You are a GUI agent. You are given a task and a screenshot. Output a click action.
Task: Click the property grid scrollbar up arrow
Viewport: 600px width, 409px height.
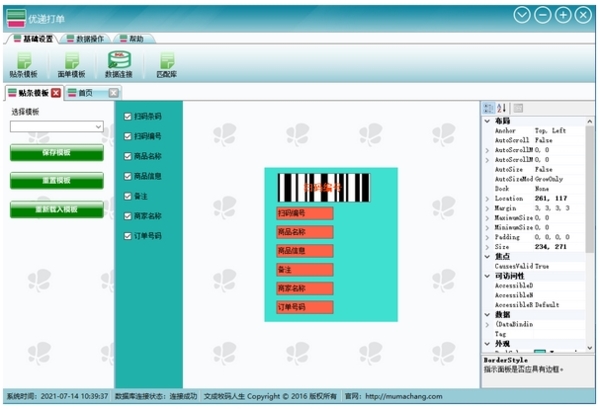pyautogui.click(x=590, y=121)
